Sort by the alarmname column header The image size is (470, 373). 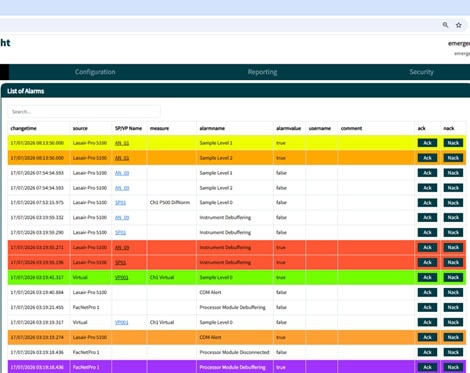tap(212, 128)
